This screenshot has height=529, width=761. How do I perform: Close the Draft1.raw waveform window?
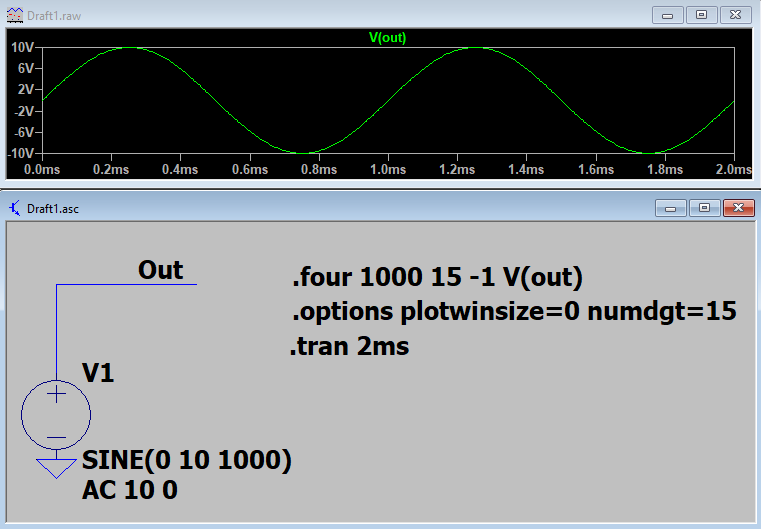tap(736, 15)
